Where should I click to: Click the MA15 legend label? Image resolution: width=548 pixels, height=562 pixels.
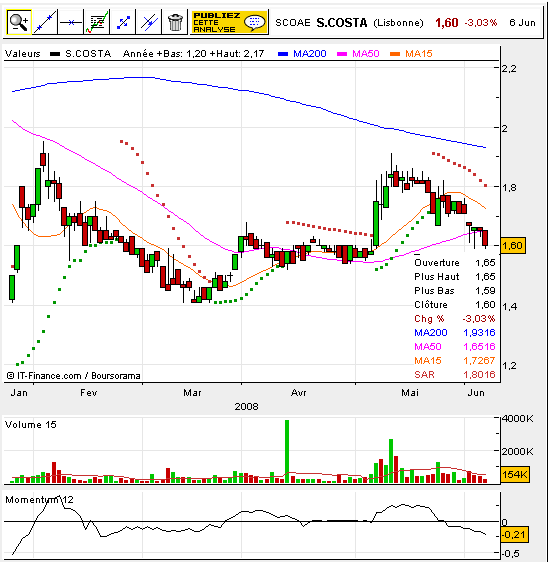(419, 54)
